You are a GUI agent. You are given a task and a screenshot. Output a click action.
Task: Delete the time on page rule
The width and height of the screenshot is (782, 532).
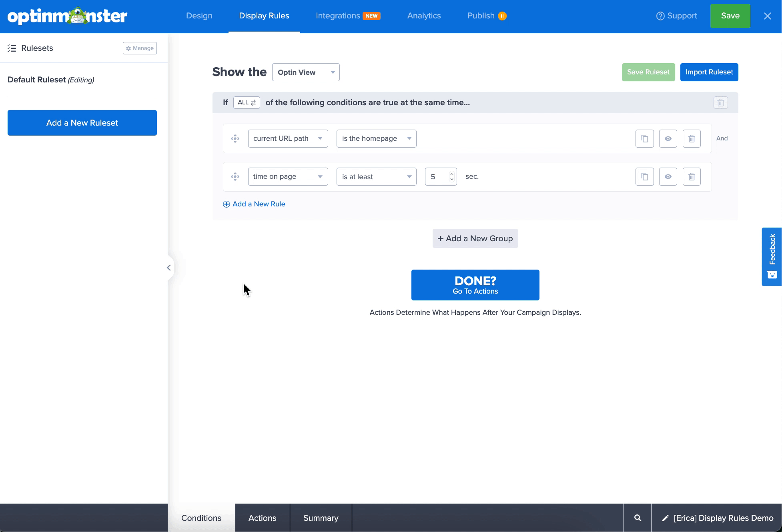pos(692,176)
